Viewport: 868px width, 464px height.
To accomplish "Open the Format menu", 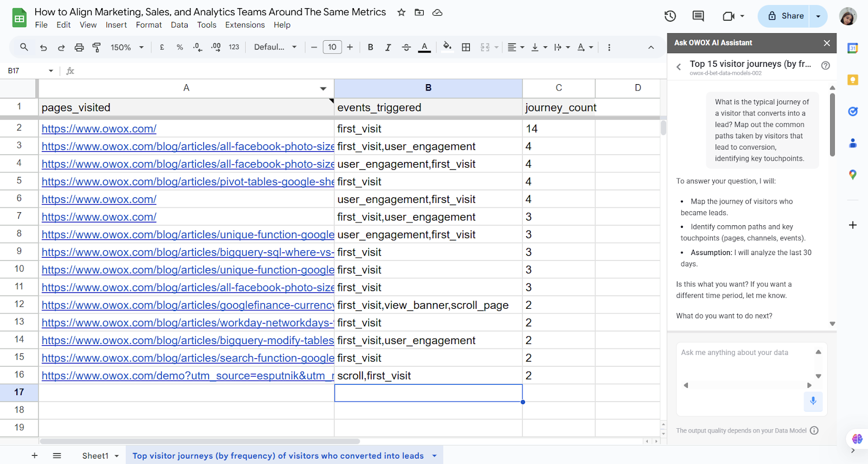I will [149, 25].
